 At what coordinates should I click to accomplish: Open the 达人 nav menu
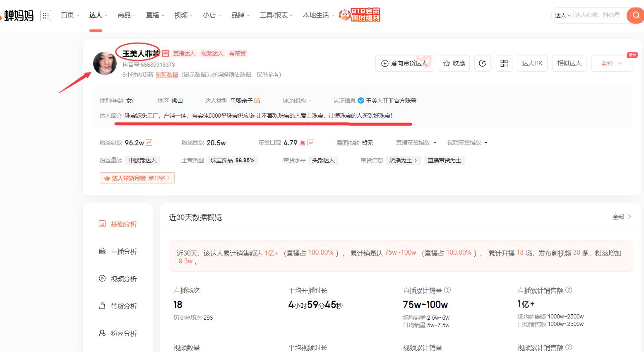[x=98, y=15]
